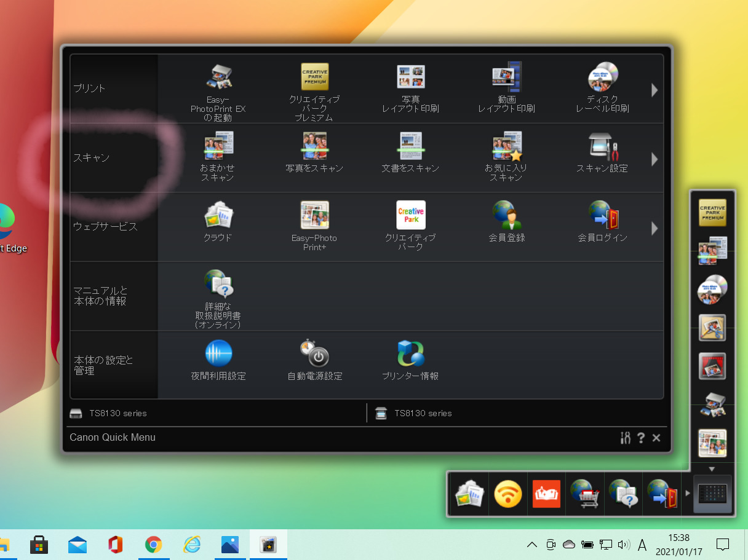This screenshot has width=748, height=560.
Task: Open 自動電源設定
Action: click(x=314, y=354)
